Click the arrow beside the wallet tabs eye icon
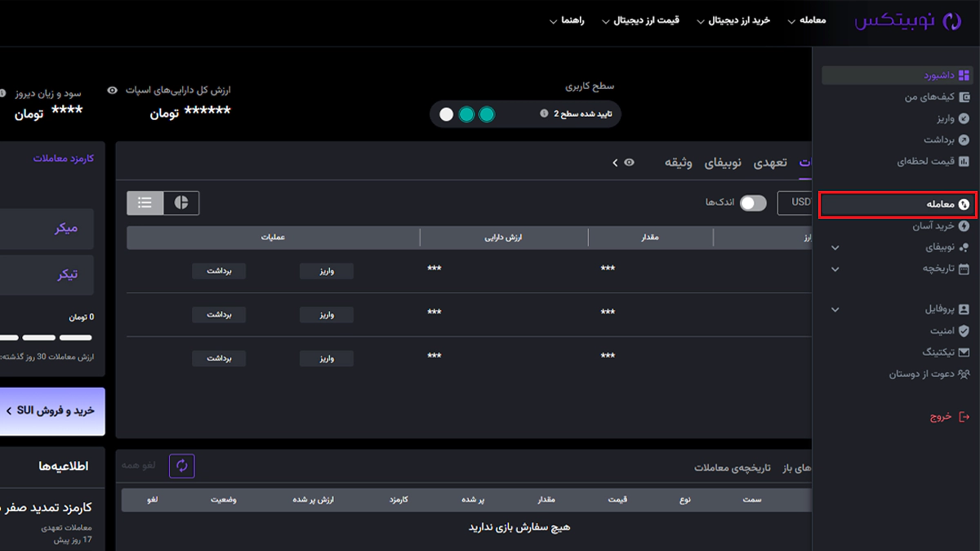980x551 pixels. pos(615,163)
